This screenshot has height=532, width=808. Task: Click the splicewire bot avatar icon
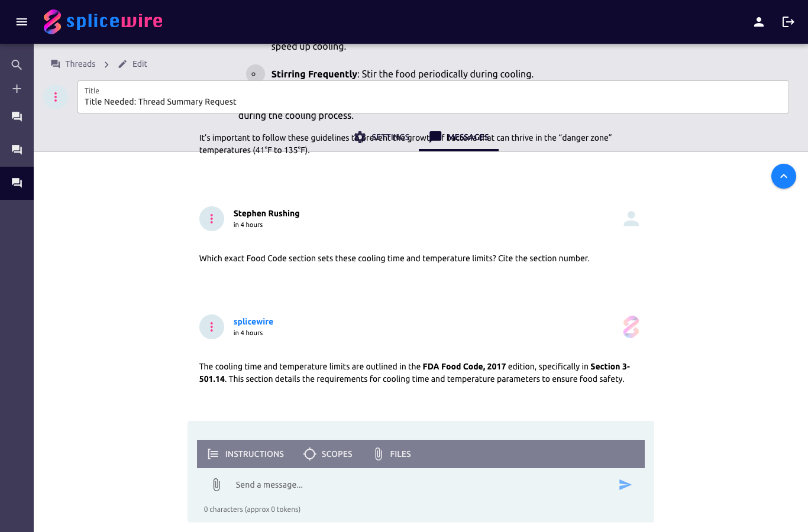point(631,327)
